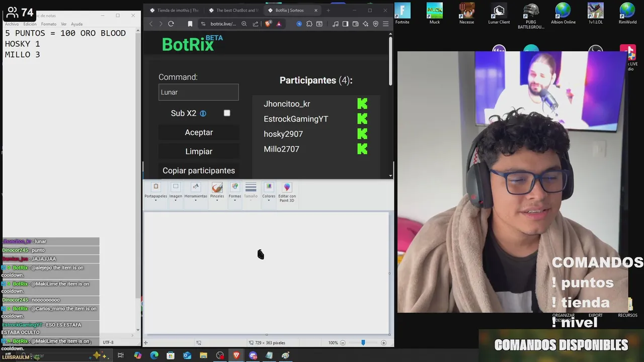The image size is (644, 362).
Task: Select the Pinceles brush tool in Paint
Action: pyautogui.click(x=217, y=188)
